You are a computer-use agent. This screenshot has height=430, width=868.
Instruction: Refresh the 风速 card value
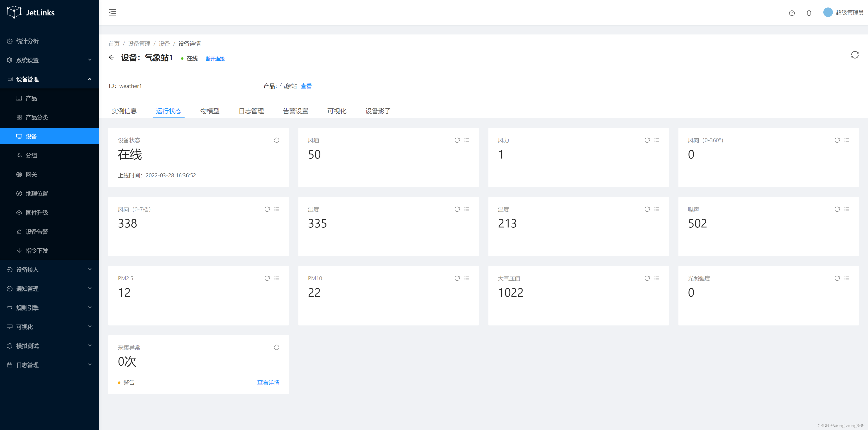click(x=457, y=140)
